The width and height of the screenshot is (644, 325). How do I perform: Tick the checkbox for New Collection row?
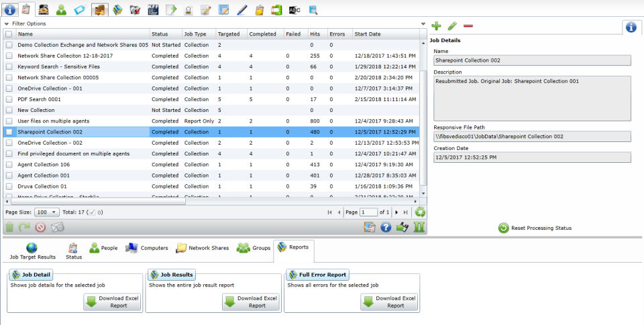[x=9, y=110]
